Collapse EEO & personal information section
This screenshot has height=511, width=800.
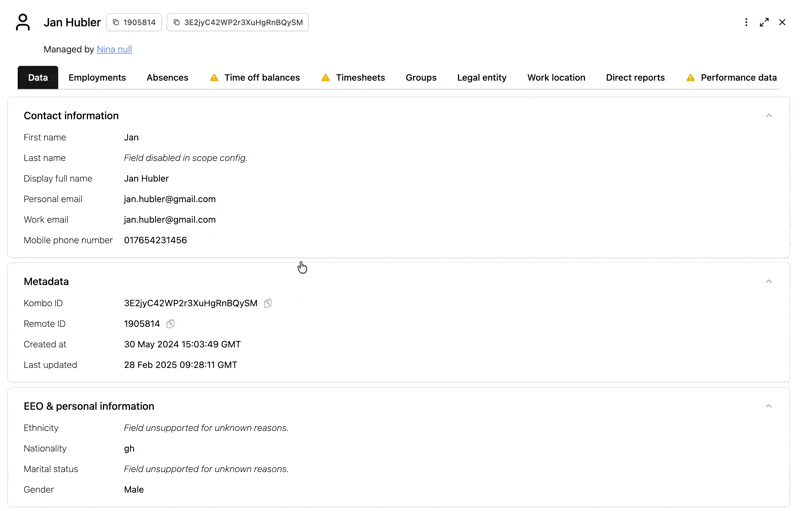coord(768,406)
